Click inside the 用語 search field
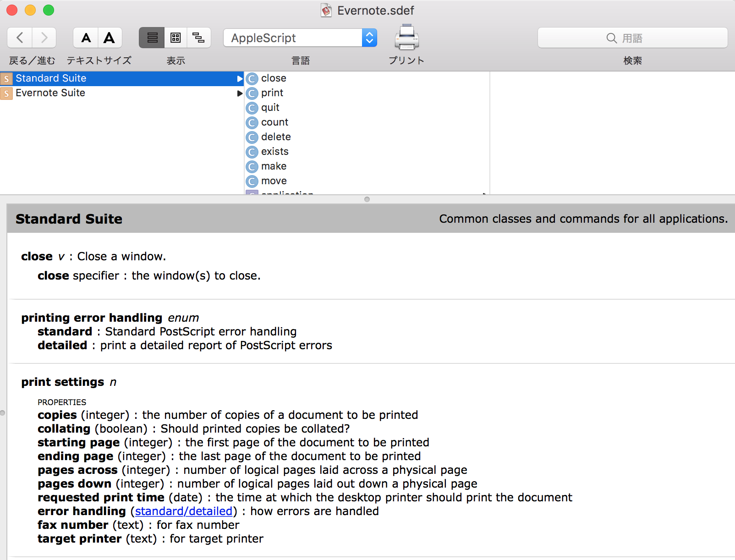 pos(633,38)
